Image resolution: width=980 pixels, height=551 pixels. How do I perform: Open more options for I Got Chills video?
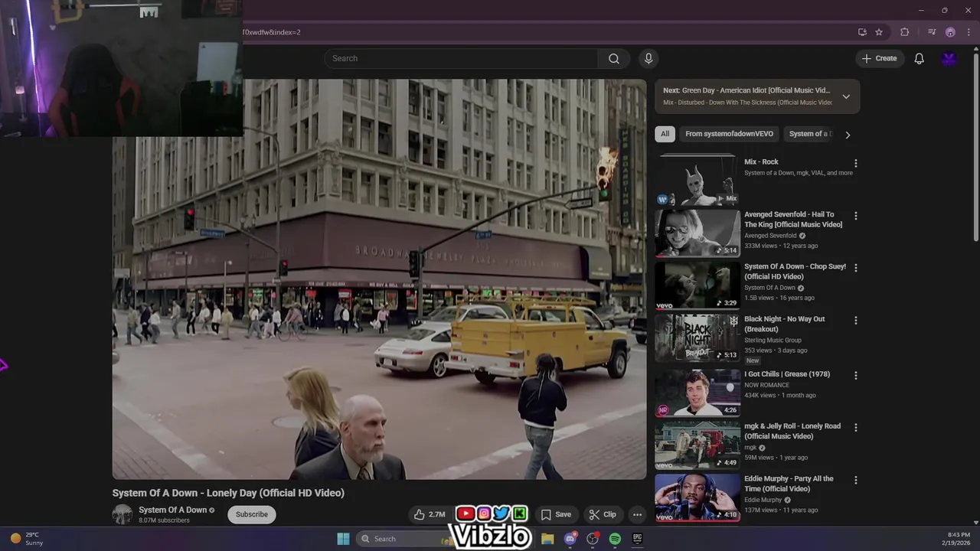point(855,375)
